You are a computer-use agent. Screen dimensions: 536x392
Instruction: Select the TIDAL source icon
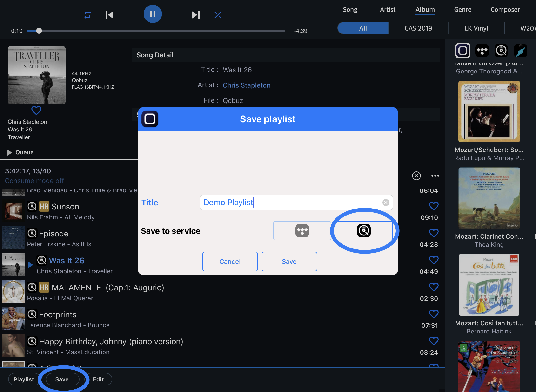[482, 51]
